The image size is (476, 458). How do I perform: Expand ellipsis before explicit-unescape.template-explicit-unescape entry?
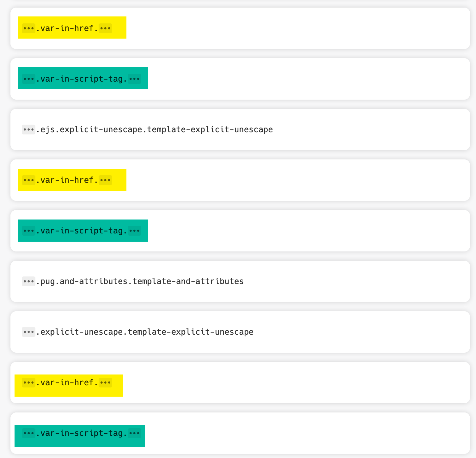click(28, 331)
